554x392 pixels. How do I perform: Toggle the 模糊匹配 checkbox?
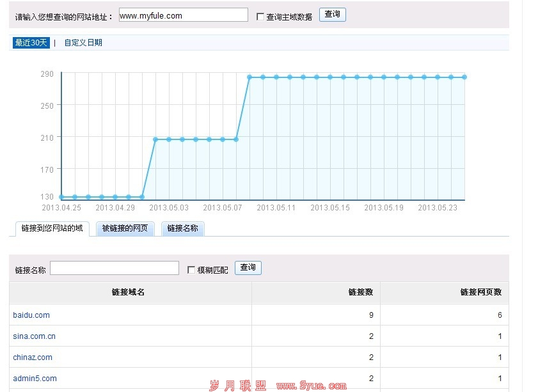point(191,270)
